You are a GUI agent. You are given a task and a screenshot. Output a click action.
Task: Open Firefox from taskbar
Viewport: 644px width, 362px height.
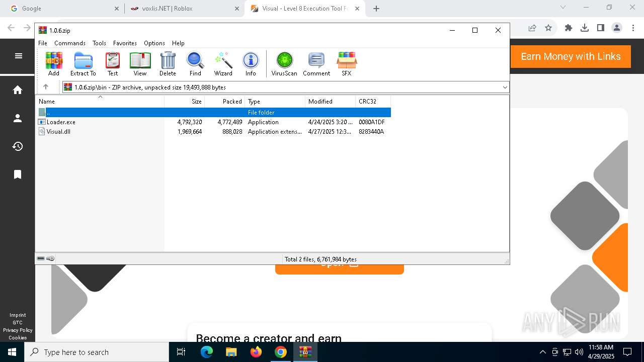click(256, 352)
